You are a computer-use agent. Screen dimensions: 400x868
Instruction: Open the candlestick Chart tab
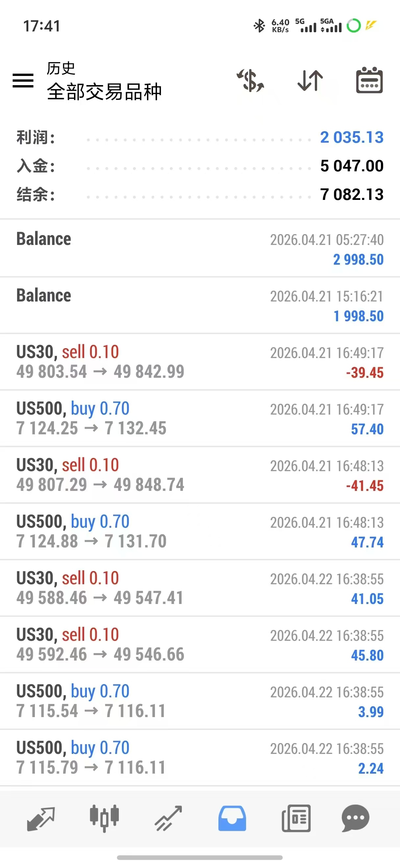pos(104,819)
